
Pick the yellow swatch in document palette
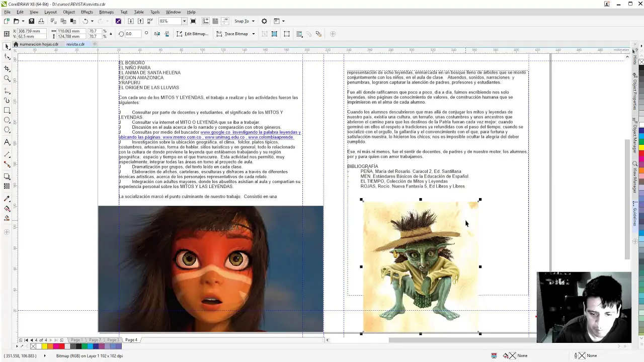(44, 346)
